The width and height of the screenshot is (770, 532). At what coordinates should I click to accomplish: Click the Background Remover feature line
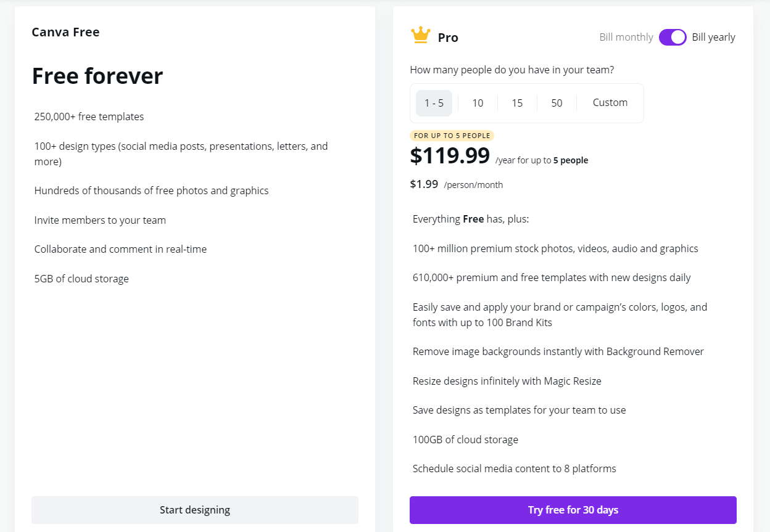click(558, 351)
